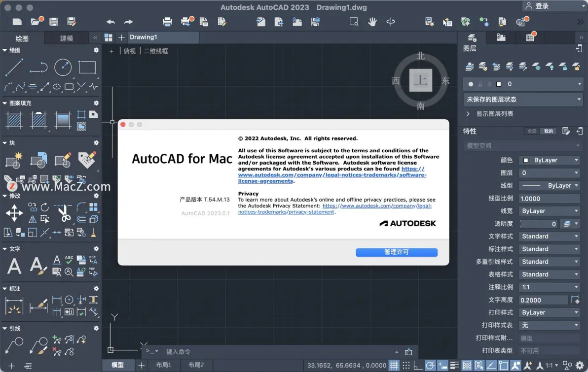Click the layer 0 color swatch

pos(498,84)
